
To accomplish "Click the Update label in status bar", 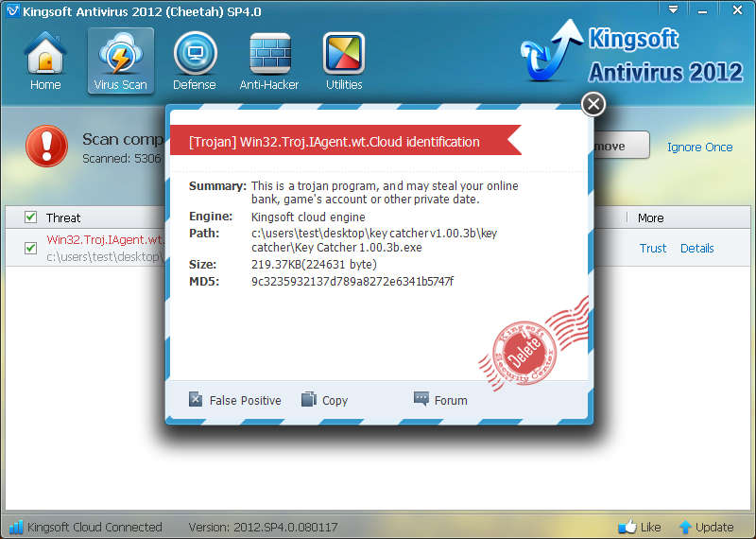I will (714, 527).
